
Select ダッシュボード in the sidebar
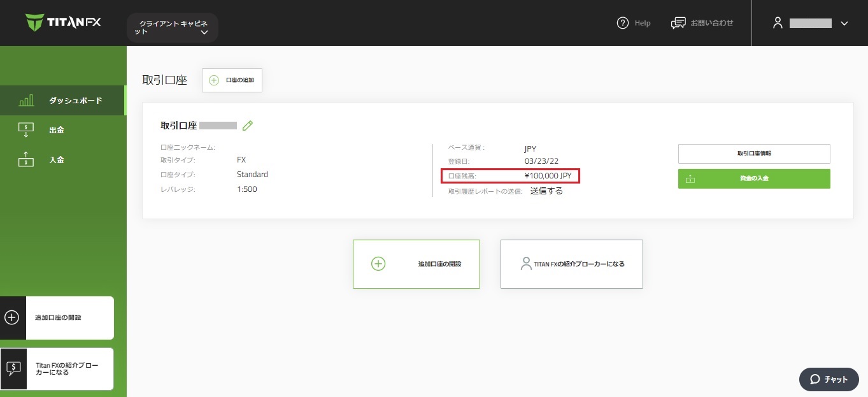pos(62,101)
